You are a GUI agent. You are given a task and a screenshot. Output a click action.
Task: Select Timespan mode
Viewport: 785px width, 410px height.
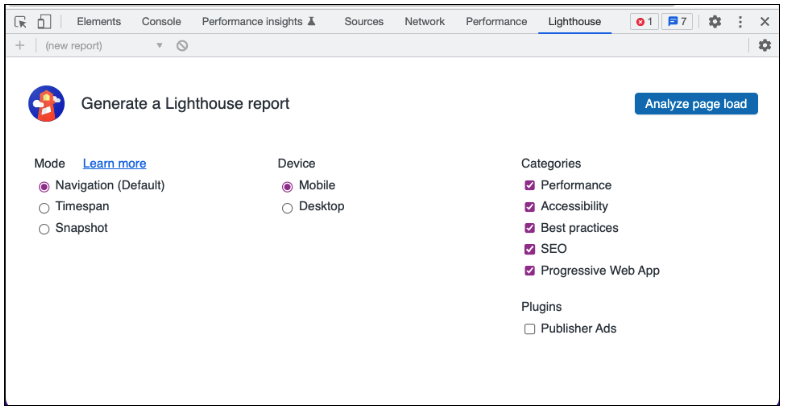44,208
